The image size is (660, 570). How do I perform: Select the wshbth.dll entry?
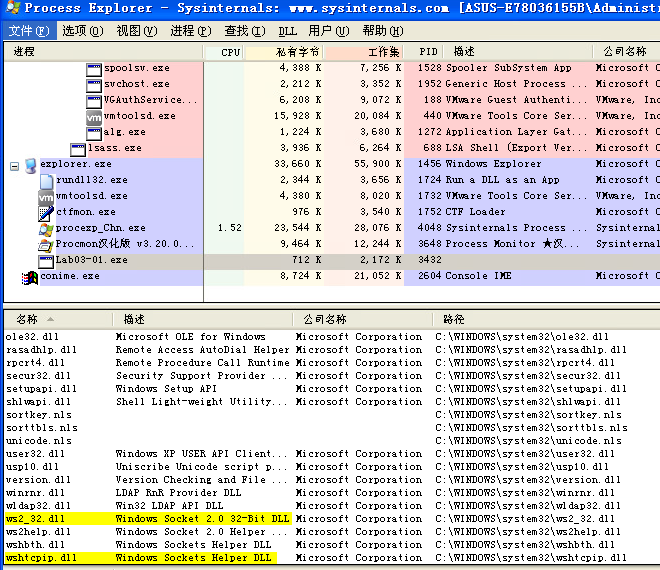coord(36,545)
